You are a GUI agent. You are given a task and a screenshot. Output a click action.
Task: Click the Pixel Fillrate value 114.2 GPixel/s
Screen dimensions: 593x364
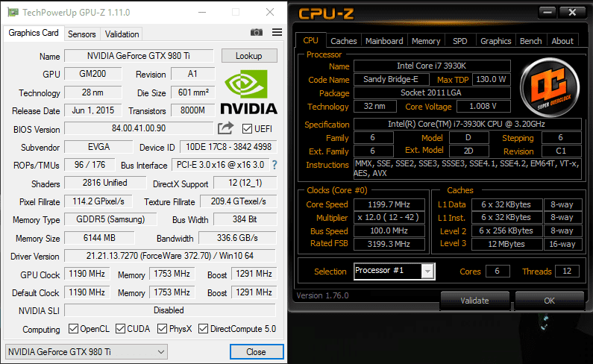point(98,201)
